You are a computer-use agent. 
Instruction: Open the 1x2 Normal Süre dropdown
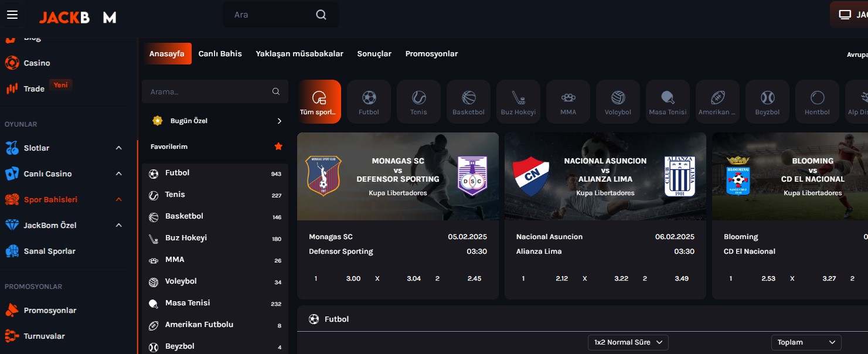coord(628,342)
